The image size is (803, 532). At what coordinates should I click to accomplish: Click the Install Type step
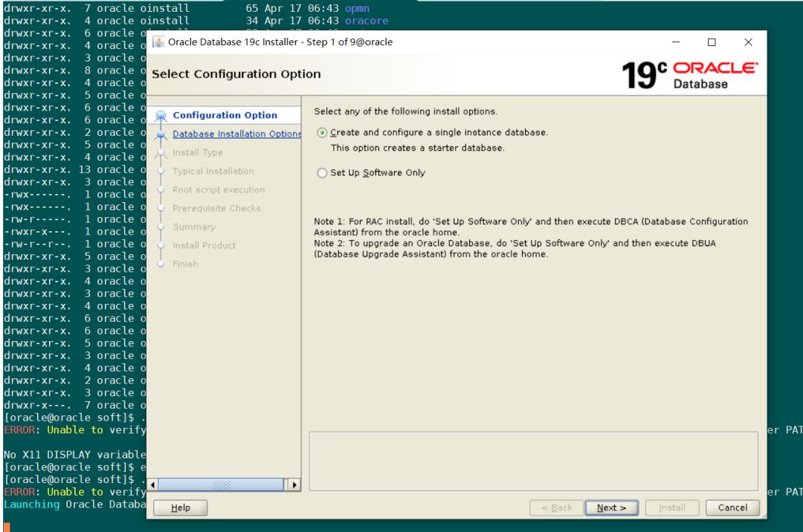pos(198,152)
